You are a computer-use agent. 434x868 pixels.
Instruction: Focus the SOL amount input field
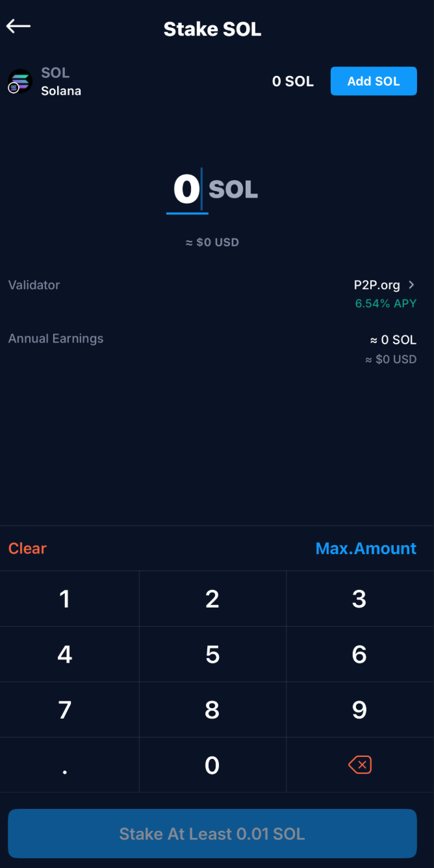click(187, 190)
